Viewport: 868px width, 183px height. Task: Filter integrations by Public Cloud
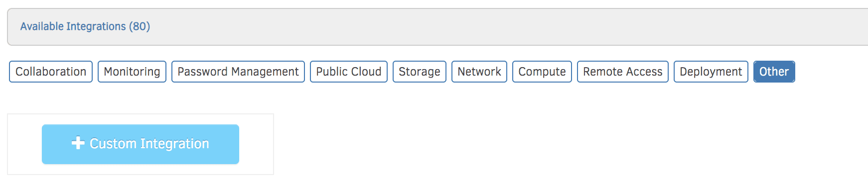pyautogui.click(x=349, y=72)
